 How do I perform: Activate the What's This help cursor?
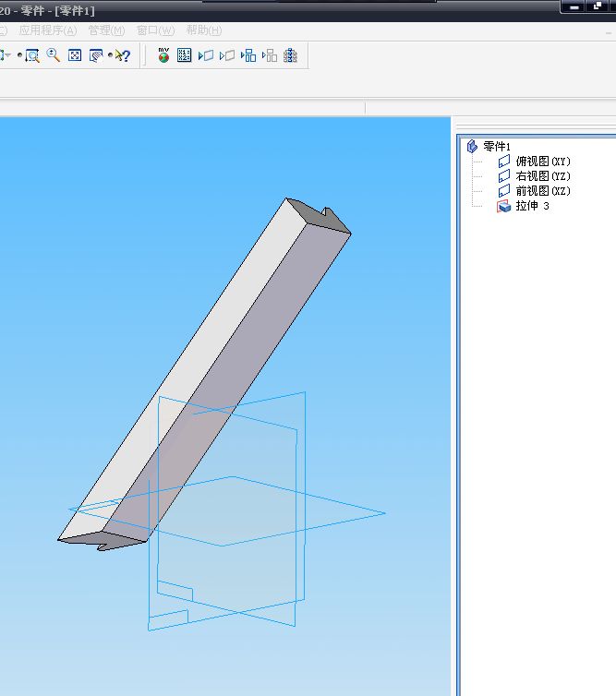point(122,55)
